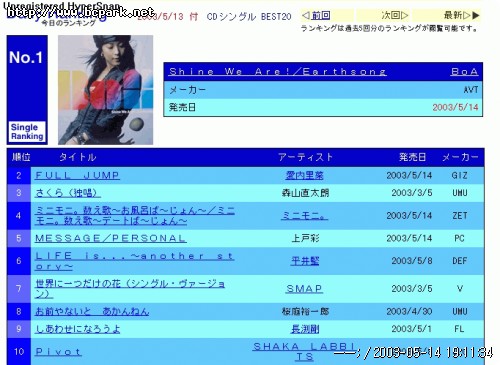The height and width of the screenshot is (365, 500).
Task: Select the 森山直太朗 artist text
Action: [305, 193]
